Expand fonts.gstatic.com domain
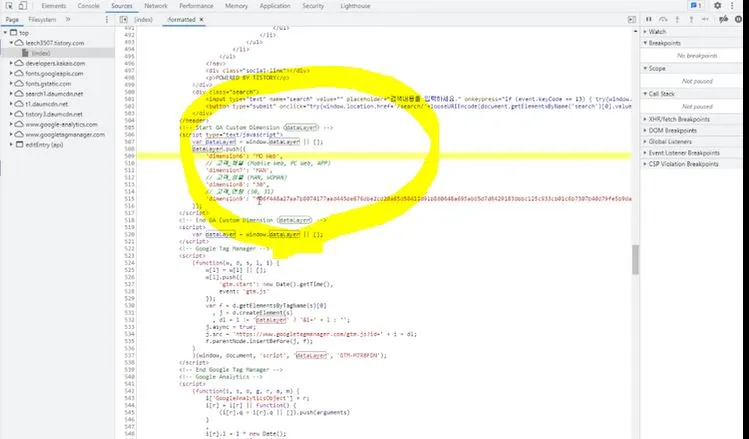 [x=11, y=84]
